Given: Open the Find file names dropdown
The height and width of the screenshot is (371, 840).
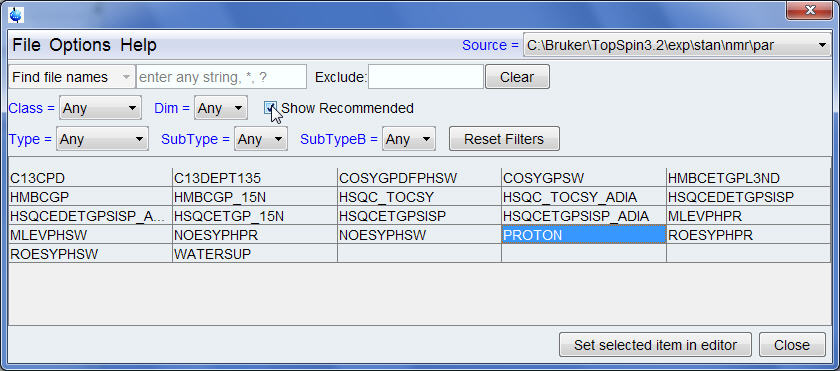Looking at the screenshot, I should (x=71, y=77).
